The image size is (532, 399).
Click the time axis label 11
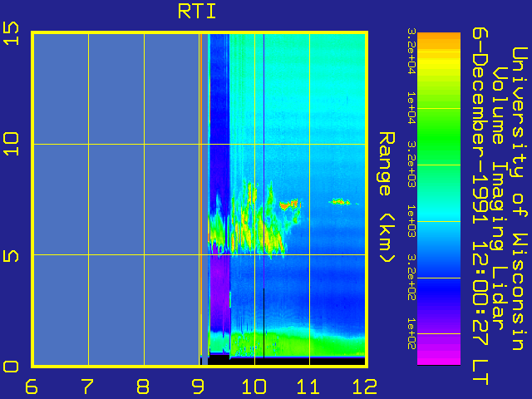[308, 387]
